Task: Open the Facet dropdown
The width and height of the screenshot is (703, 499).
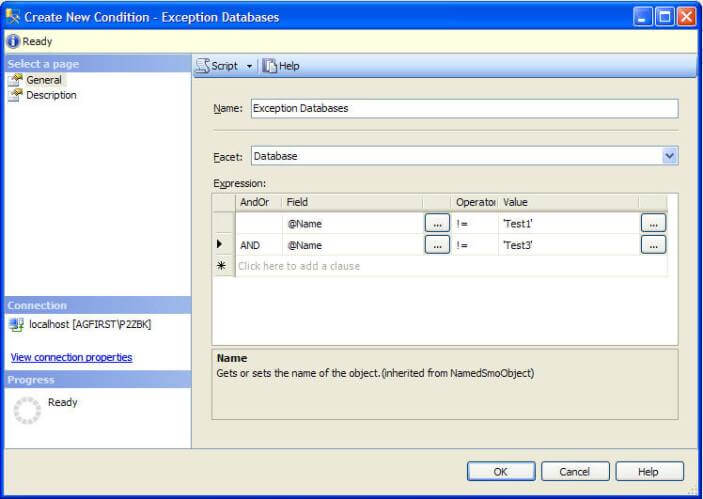Action: pyautogui.click(x=669, y=156)
